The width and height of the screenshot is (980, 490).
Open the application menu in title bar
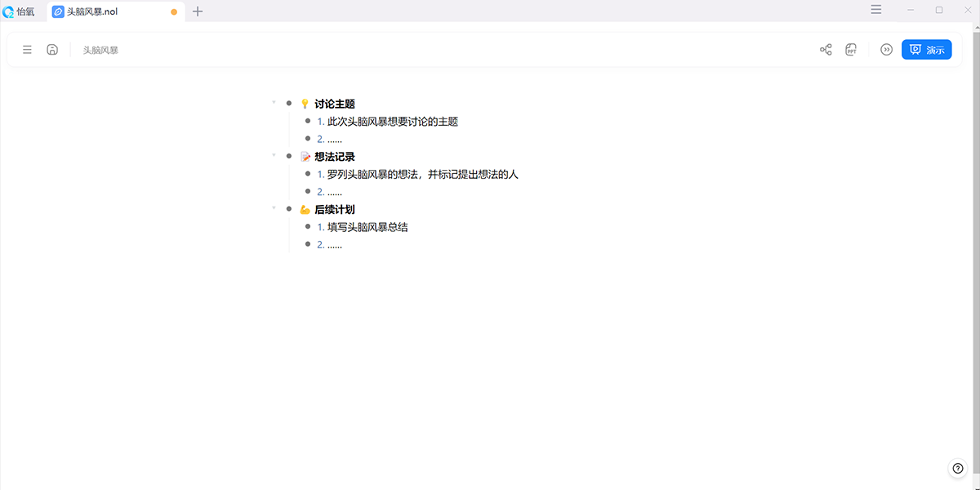[x=875, y=10]
